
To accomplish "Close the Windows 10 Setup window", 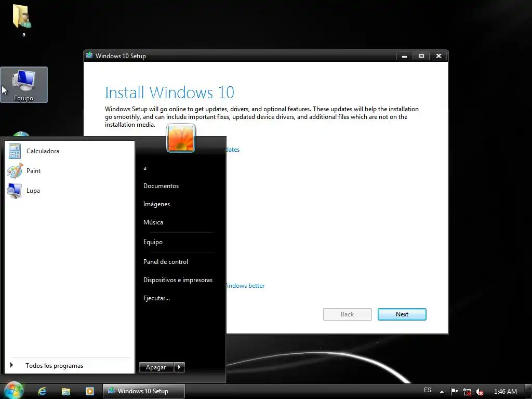I will point(438,56).
